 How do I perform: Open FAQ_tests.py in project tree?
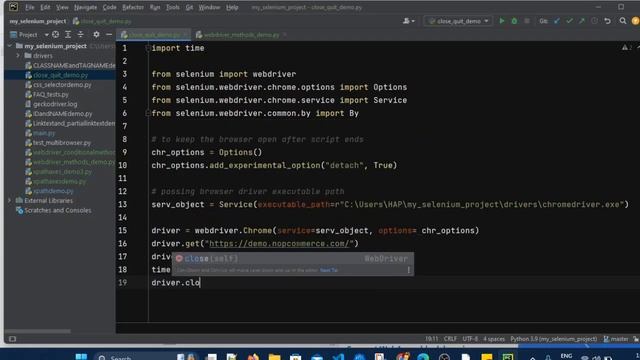(51, 94)
